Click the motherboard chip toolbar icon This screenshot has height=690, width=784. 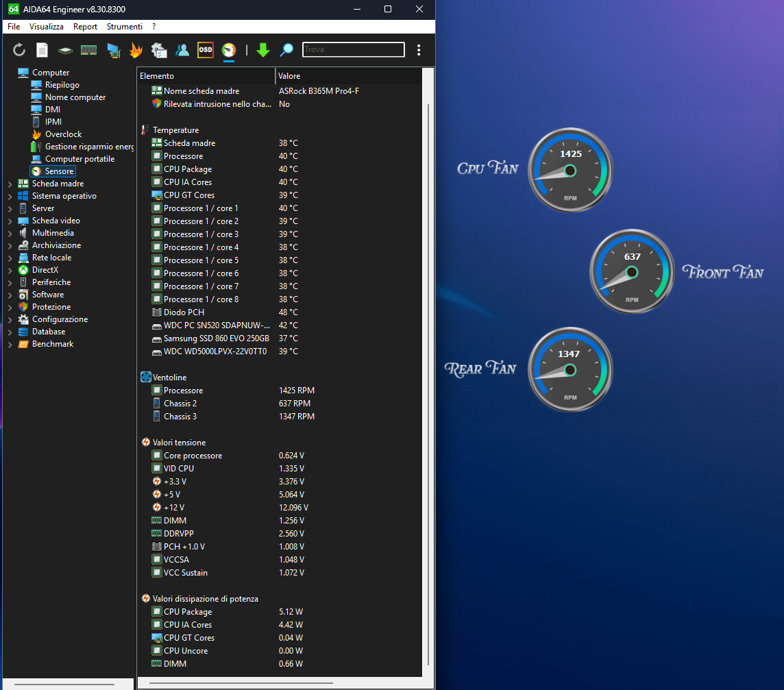[65, 51]
